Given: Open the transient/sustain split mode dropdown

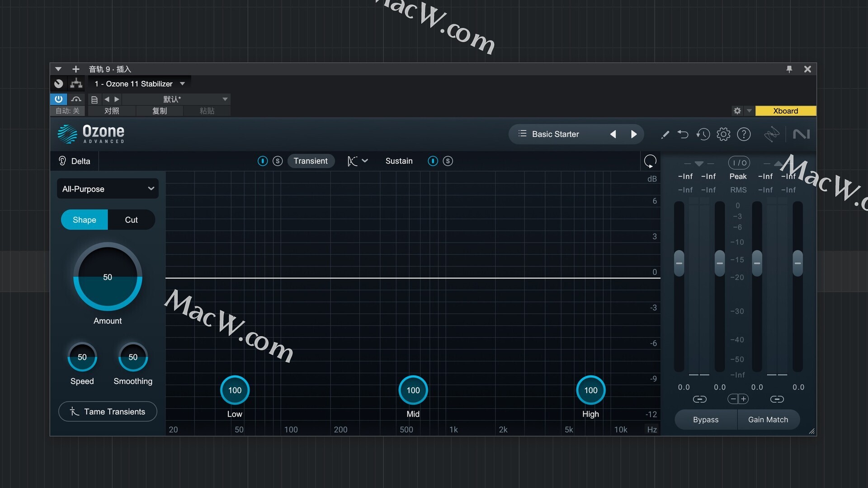Looking at the screenshot, I should [358, 161].
